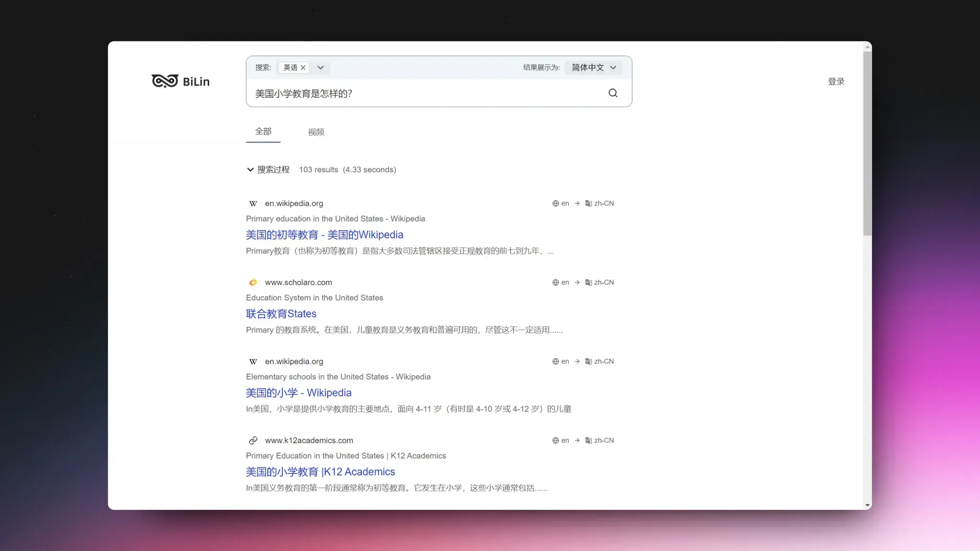The height and width of the screenshot is (551, 980).
Task: Click globe icon in Primary education Wikipedia result
Action: [x=556, y=203]
